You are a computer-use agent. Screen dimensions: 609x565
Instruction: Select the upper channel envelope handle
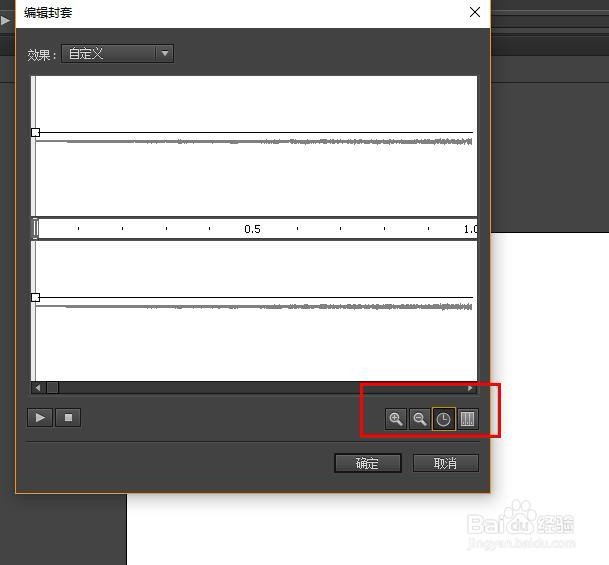click(35, 133)
